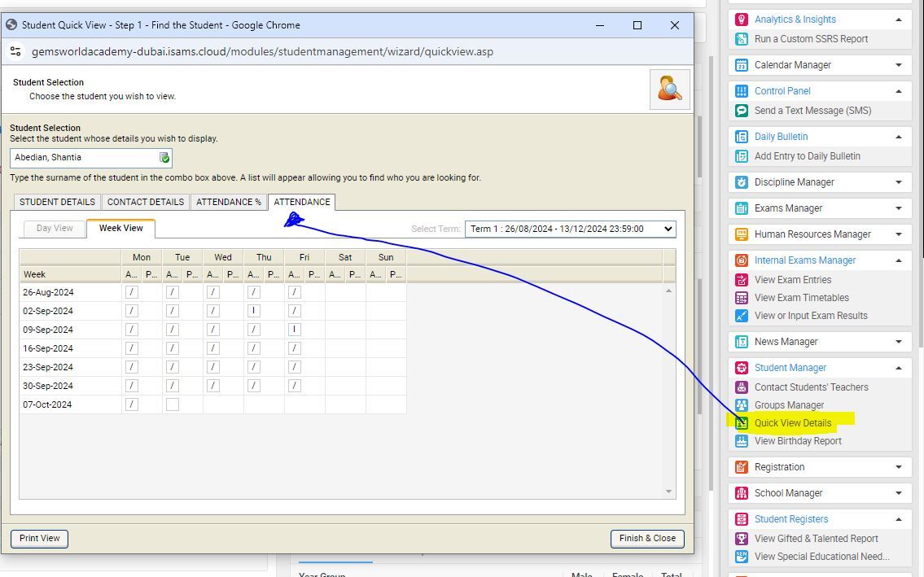Click the attendance grid scroll down arrow

point(669,491)
